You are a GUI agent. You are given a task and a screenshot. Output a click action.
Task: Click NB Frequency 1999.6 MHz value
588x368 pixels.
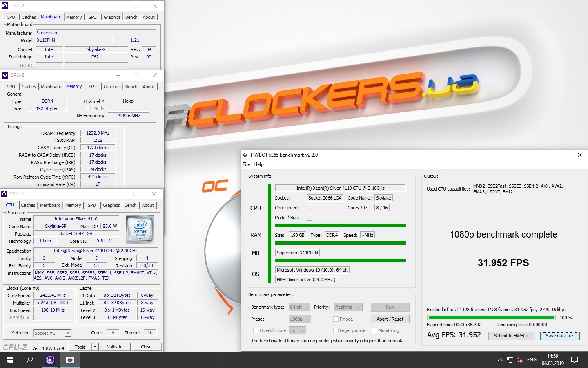[128, 116]
